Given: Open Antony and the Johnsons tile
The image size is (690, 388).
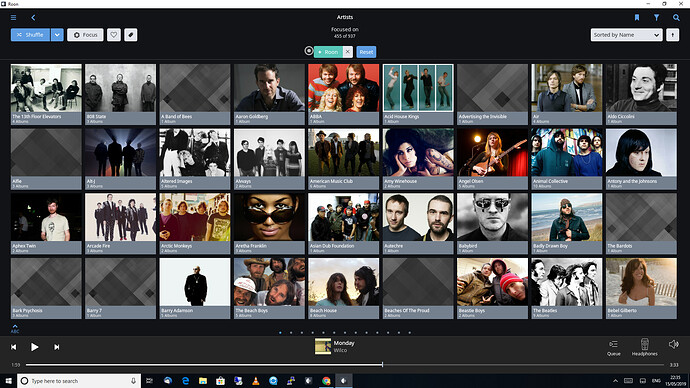Looking at the screenshot, I should pos(641,159).
